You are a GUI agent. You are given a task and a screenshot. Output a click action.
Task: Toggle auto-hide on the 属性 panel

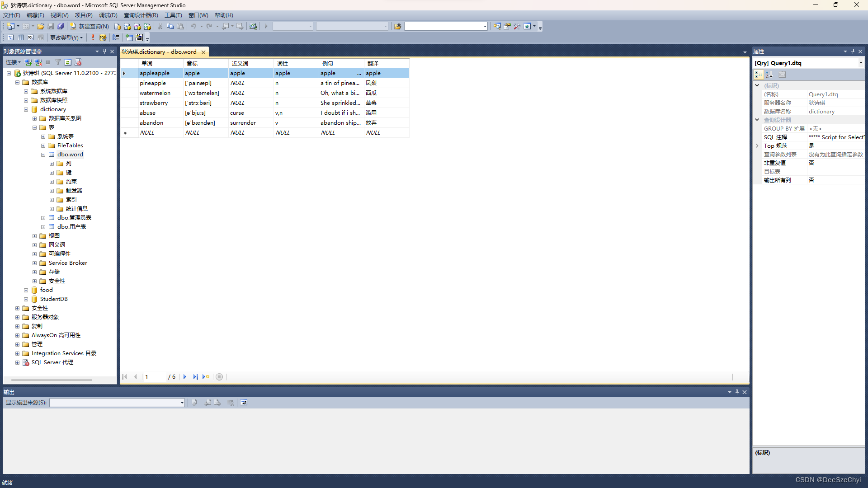point(852,51)
